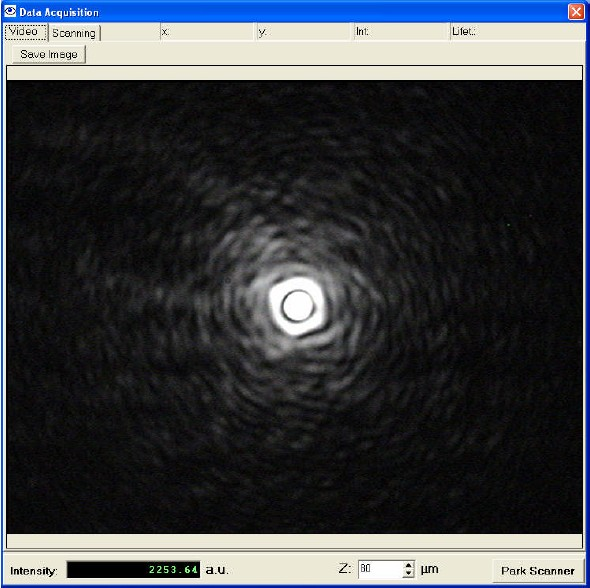
Task: Click the Intensity label
Action: tap(33, 571)
